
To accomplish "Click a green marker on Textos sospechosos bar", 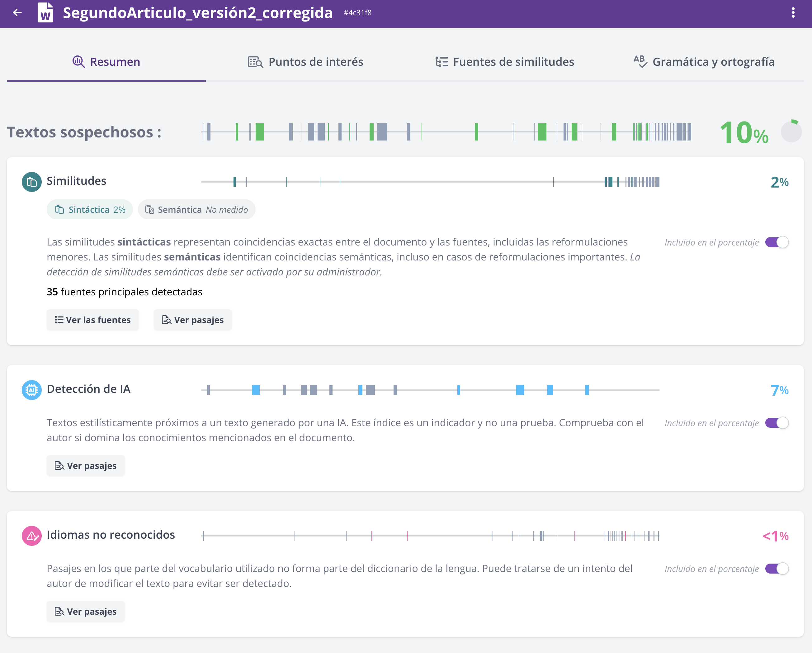I will 260,132.
